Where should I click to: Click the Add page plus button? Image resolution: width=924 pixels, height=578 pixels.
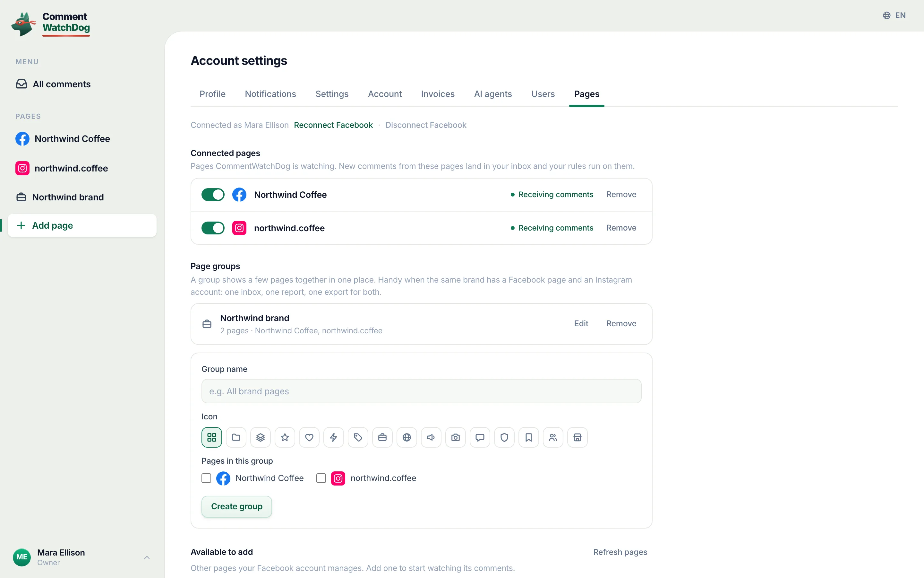click(82, 225)
